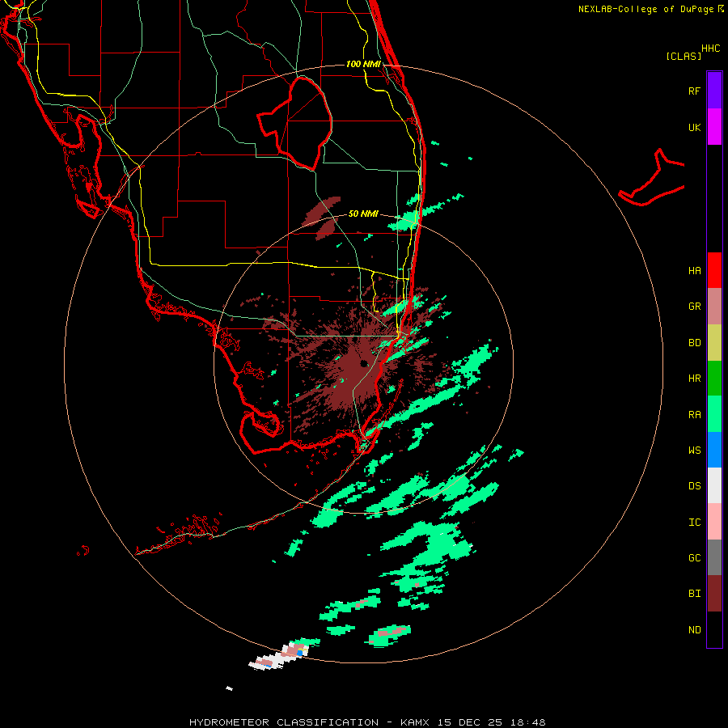The height and width of the screenshot is (728, 728).
Task: Click the BD legend label
Action: [x=694, y=343]
